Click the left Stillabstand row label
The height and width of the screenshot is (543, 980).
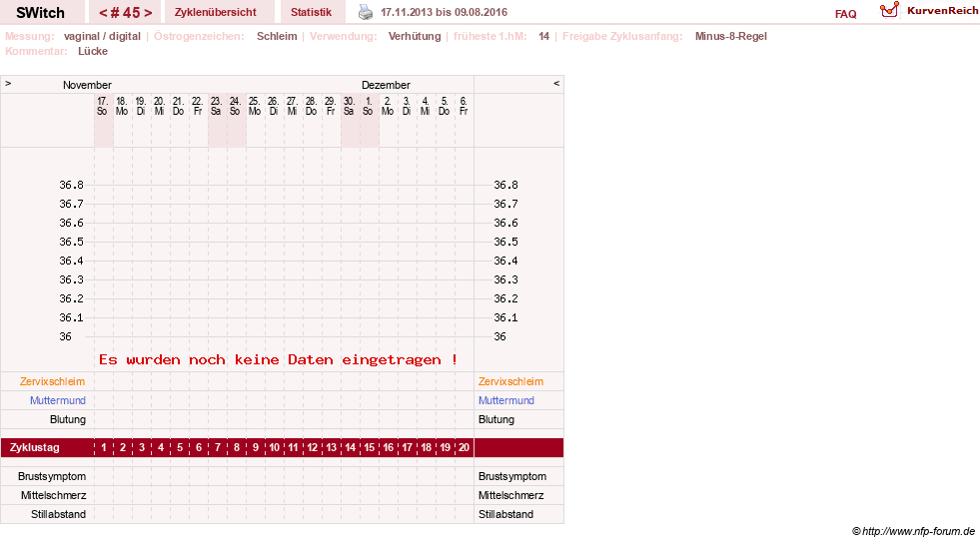click(x=58, y=514)
